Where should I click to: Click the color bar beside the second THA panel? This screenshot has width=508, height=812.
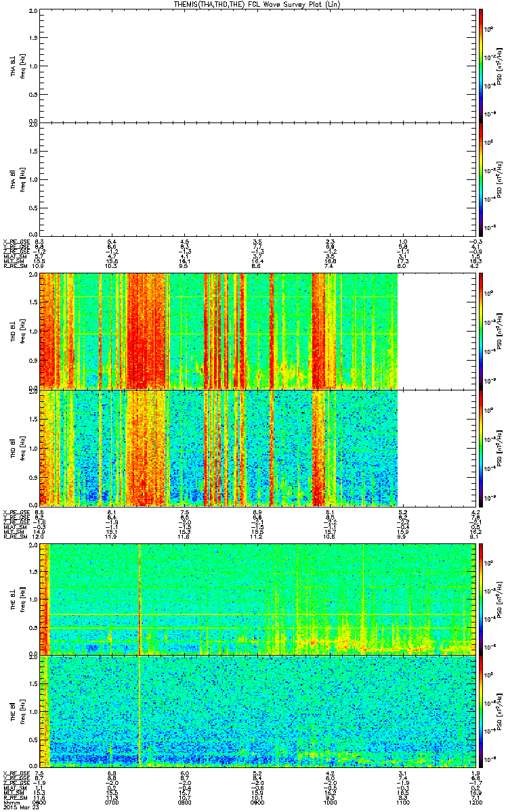481,180
